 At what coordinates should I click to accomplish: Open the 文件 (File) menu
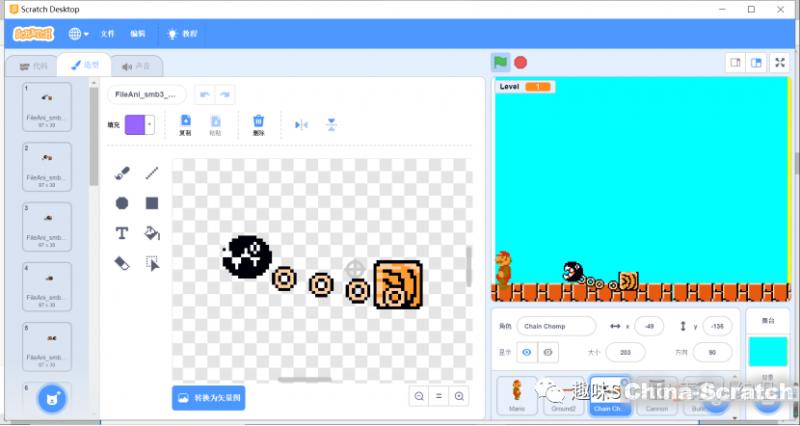[107, 33]
